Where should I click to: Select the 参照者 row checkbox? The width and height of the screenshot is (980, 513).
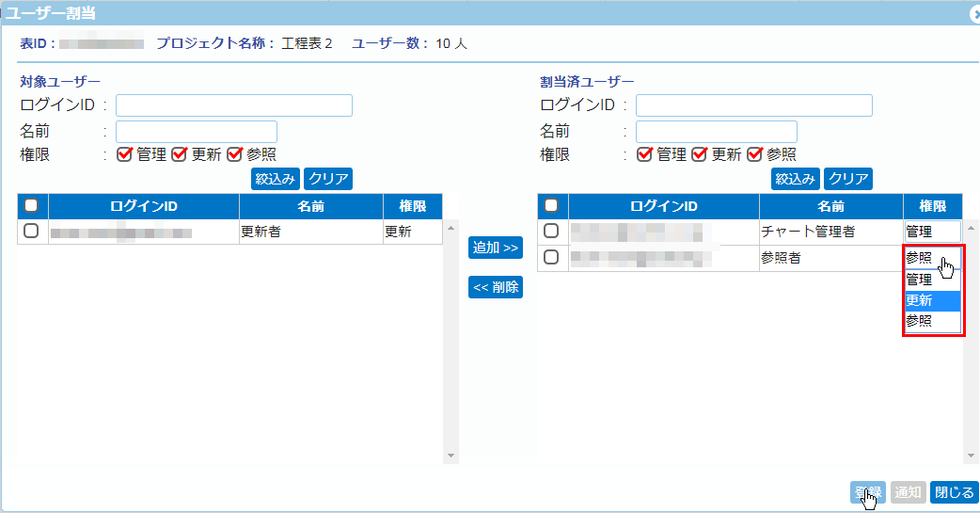click(x=551, y=257)
